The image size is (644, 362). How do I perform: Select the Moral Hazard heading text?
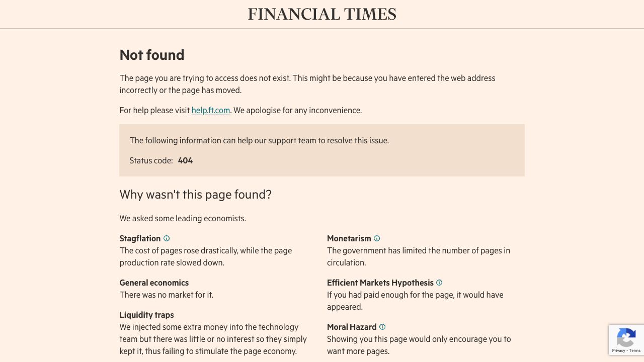point(352,327)
